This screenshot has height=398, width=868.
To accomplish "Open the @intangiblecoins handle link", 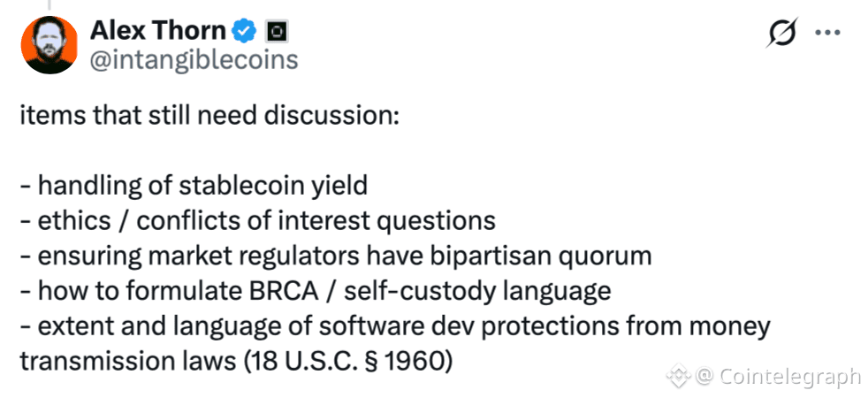I will pyautogui.click(x=194, y=59).
